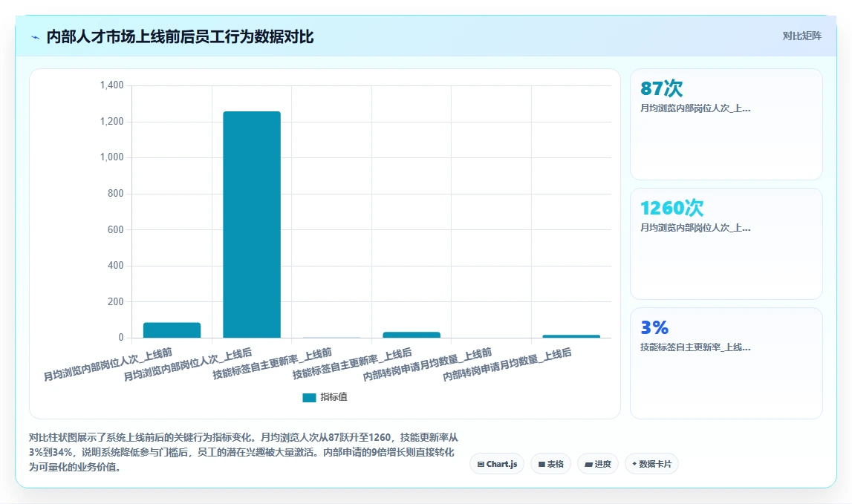Screen dimensions: 852x504
Task: Click the 对比矩阵 label in the header
Action: click(801, 36)
